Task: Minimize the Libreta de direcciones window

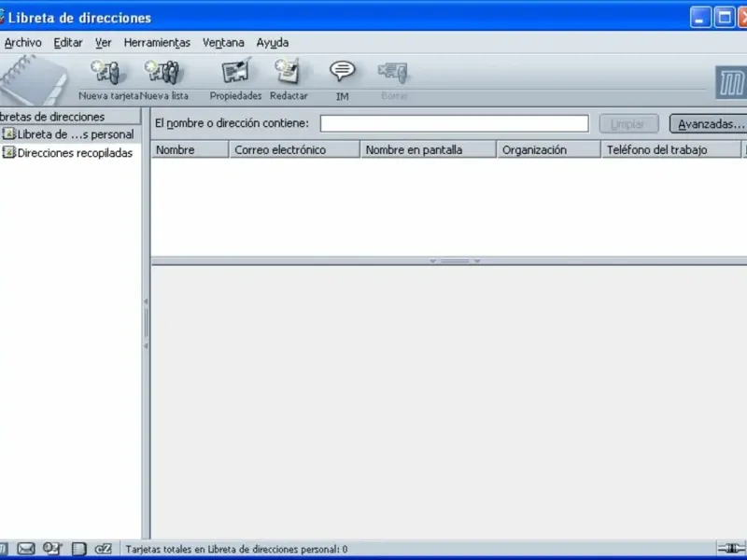Action: pos(699,18)
